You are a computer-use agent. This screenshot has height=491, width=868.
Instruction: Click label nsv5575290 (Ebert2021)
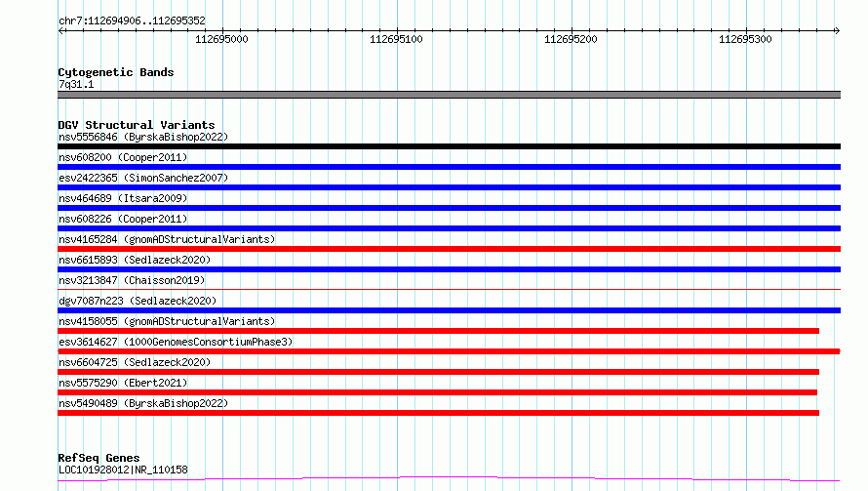tap(123, 383)
